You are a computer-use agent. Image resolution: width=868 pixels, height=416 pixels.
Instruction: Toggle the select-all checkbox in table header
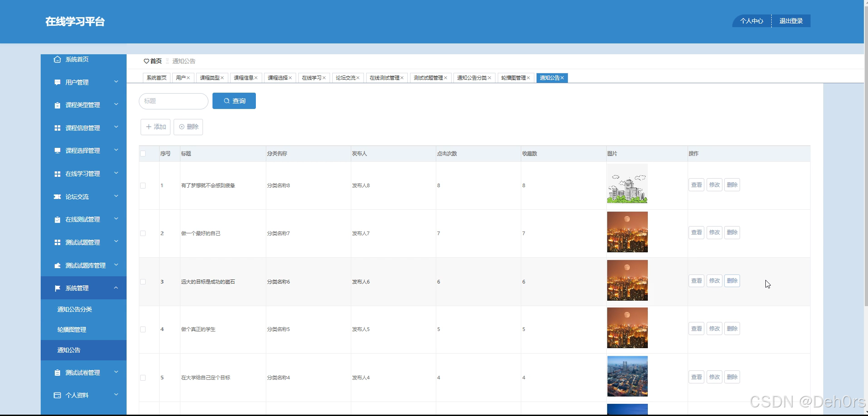(x=143, y=154)
